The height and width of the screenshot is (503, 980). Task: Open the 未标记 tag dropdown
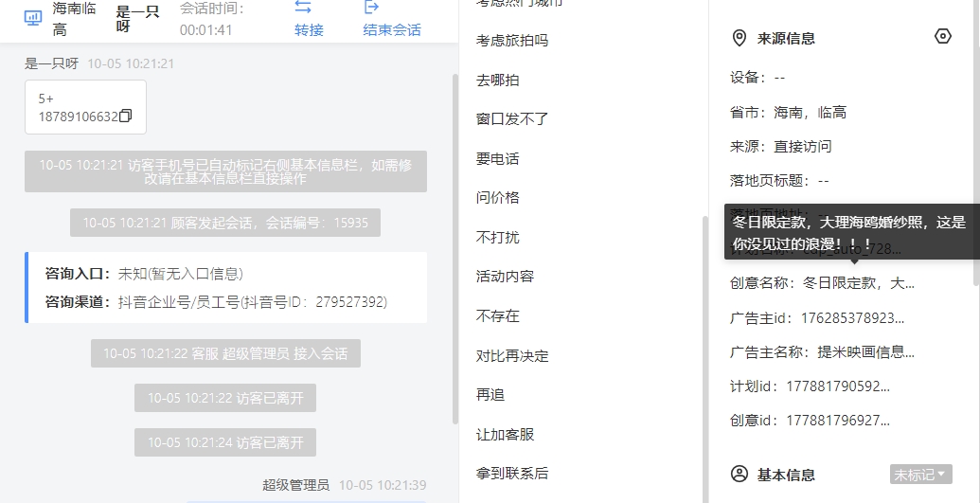tap(920, 475)
